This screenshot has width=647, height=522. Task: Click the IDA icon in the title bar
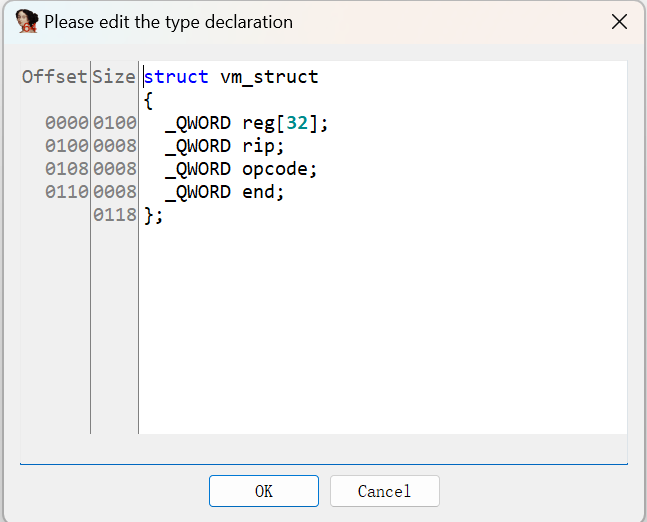(x=27, y=21)
